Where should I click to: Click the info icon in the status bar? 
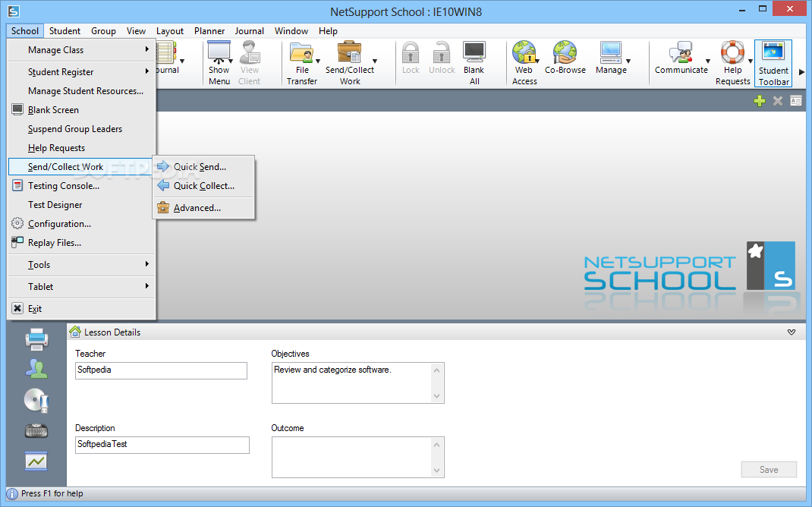click(12, 494)
